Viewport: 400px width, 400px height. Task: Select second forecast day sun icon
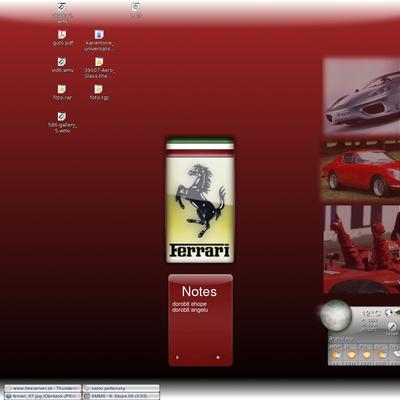(351, 355)
